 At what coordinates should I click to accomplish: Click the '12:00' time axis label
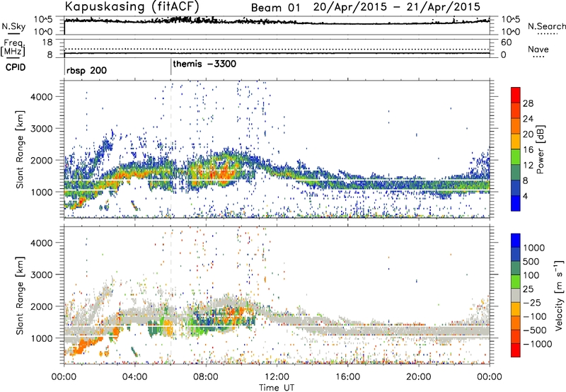click(x=276, y=377)
